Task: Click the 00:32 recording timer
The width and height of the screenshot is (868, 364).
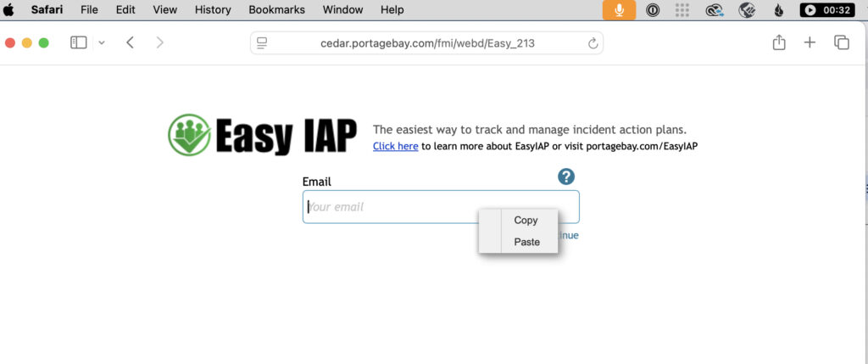Action: (x=827, y=10)
